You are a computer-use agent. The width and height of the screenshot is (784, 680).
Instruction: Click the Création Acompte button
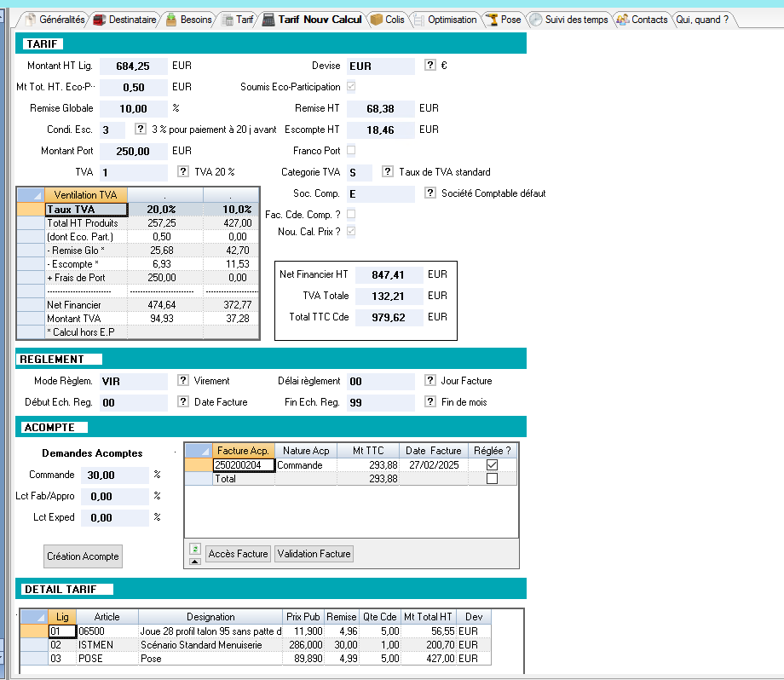pos(83,556)
